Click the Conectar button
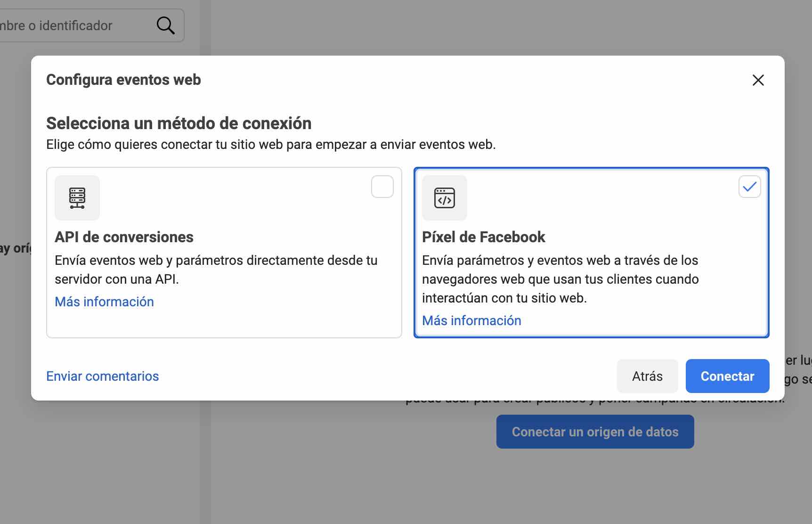 (x=727, y=376)
